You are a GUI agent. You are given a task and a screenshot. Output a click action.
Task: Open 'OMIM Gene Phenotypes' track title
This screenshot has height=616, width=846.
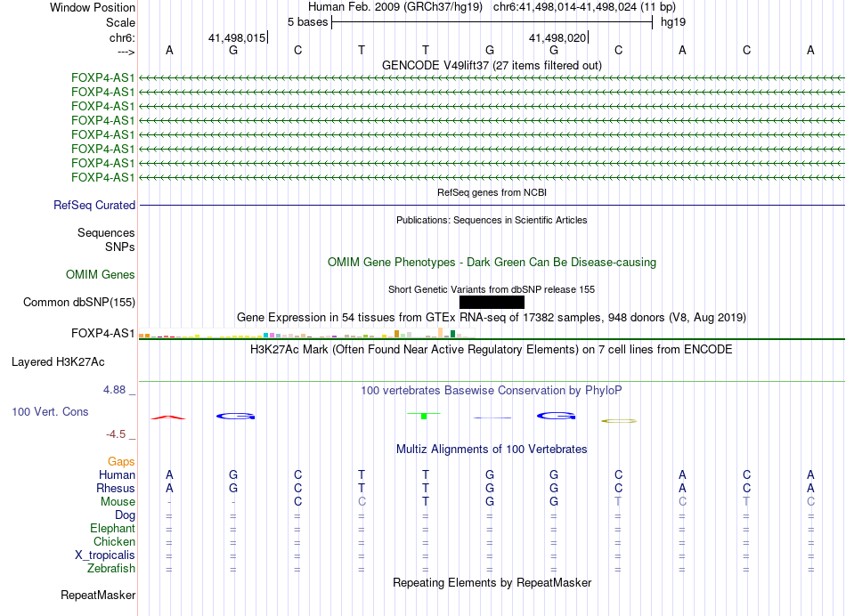point(492,262)
